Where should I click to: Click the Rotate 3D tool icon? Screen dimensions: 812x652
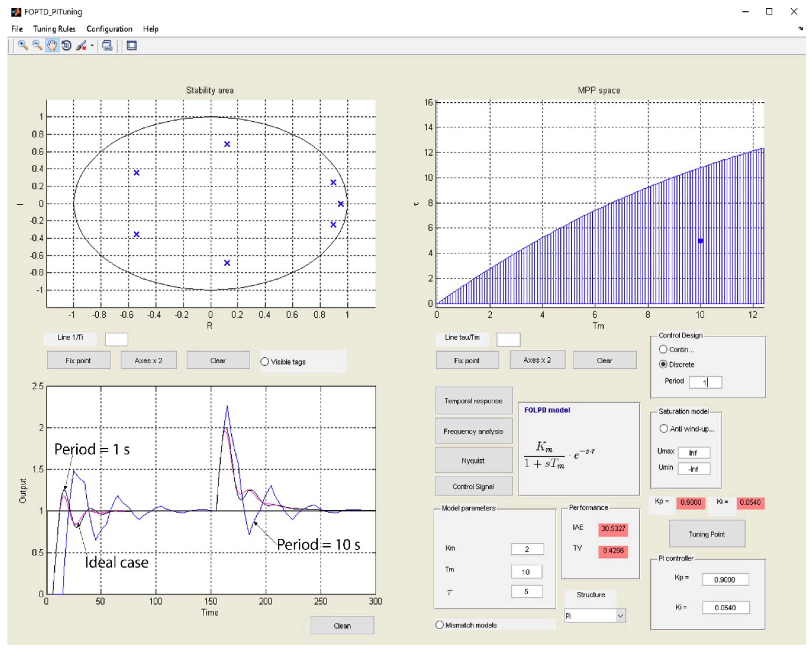(x=67, y=45)
